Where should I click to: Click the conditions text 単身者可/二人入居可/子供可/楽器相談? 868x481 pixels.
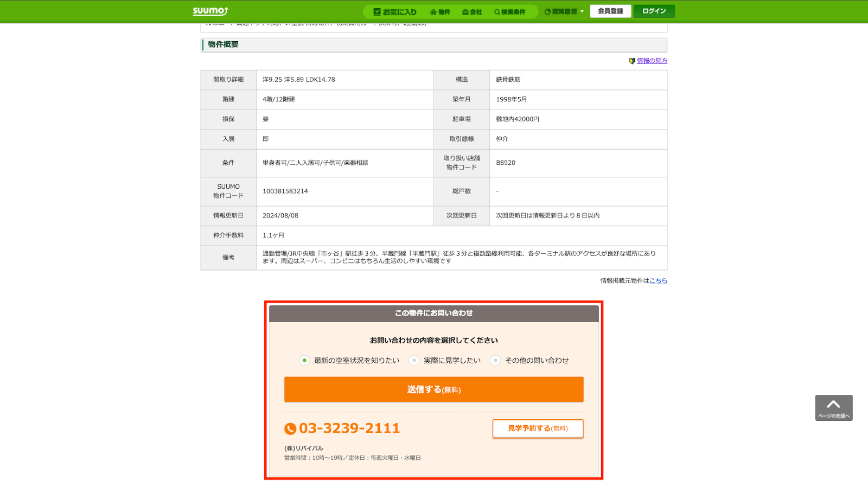(315, 163)
